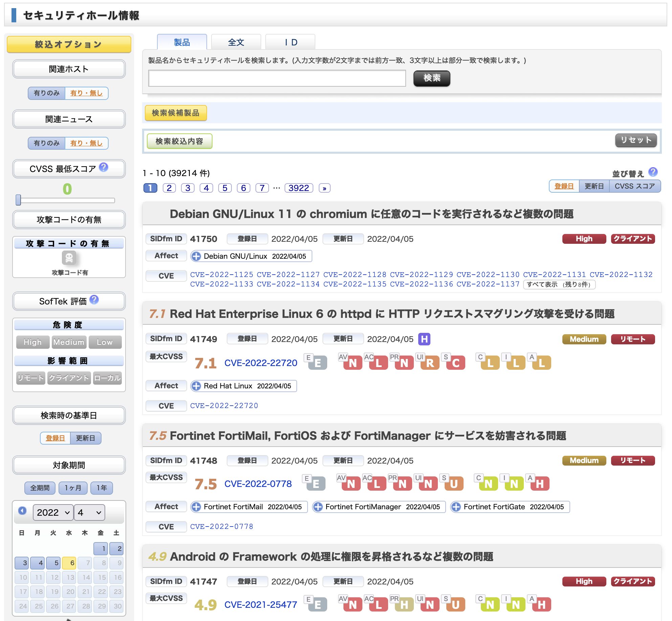This screenshot has height=621, width=672.
Task: Expand すべて表示 (残り8件) CVE list
Action: [559, 284]
